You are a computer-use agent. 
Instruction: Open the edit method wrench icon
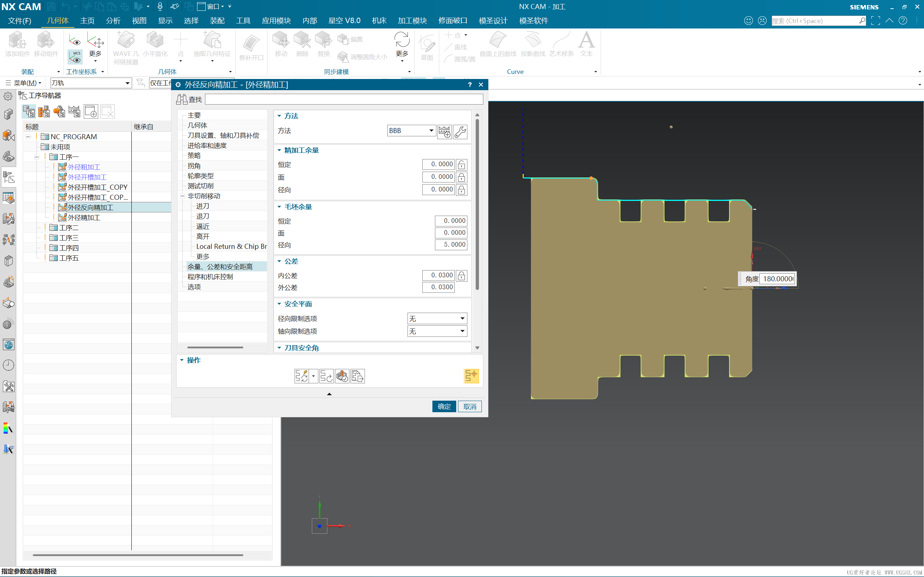(x=460, y=132)
